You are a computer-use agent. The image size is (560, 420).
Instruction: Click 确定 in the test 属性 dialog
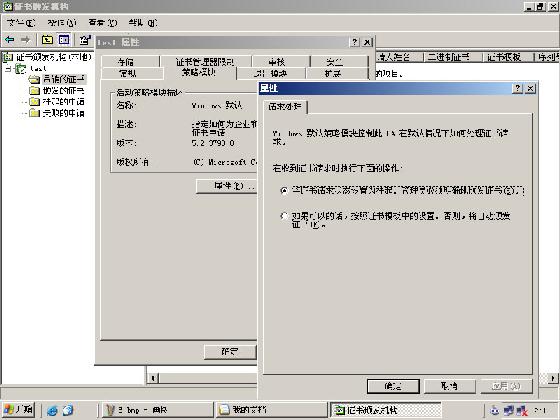[230, 352]
